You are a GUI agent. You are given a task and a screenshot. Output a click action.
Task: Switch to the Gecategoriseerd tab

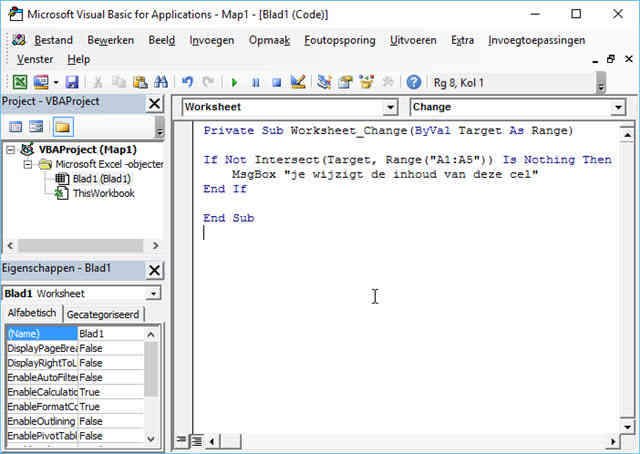103,314
